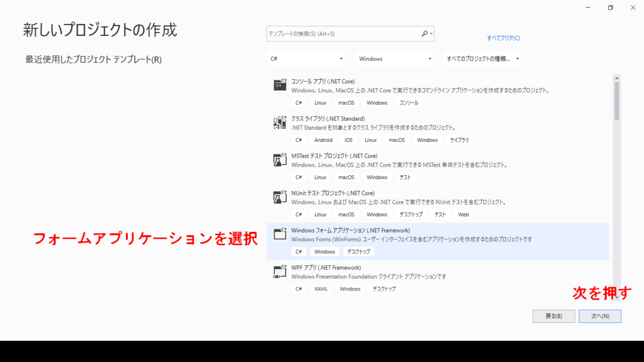644x362 pixels.
Task: Select the コンソール アプリ (.NET Core) template
Action: [x=323, y=81]
